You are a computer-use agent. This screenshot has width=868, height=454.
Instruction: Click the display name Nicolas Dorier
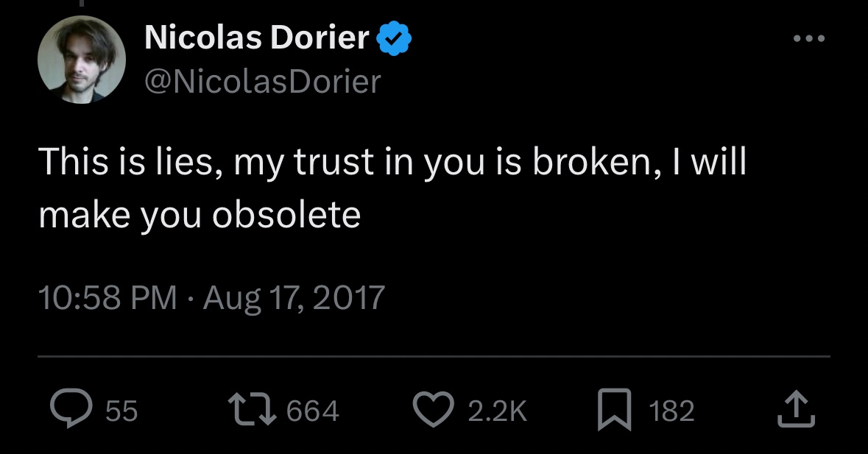[256, 38]
